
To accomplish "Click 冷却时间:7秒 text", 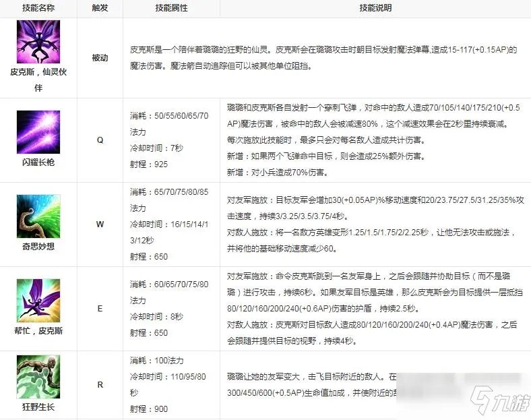I will tap(156, 148).
